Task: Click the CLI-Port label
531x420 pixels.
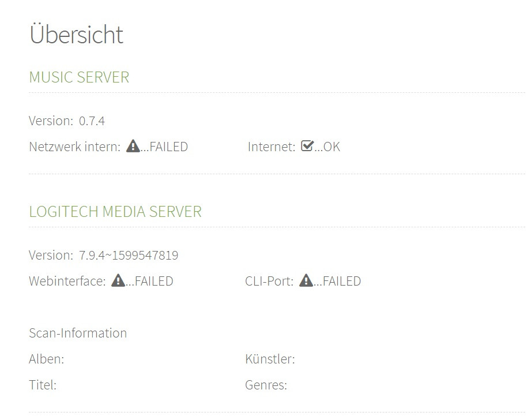Action: 269,282
